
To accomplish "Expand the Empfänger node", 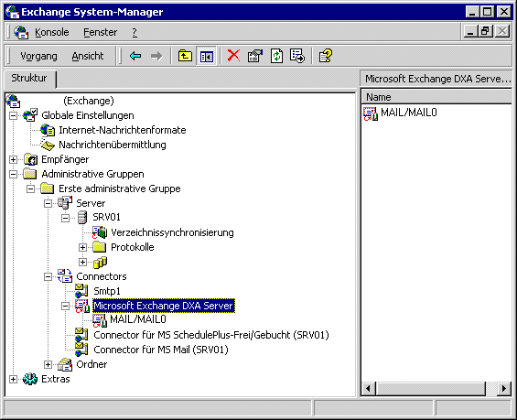I will (13, 159).
